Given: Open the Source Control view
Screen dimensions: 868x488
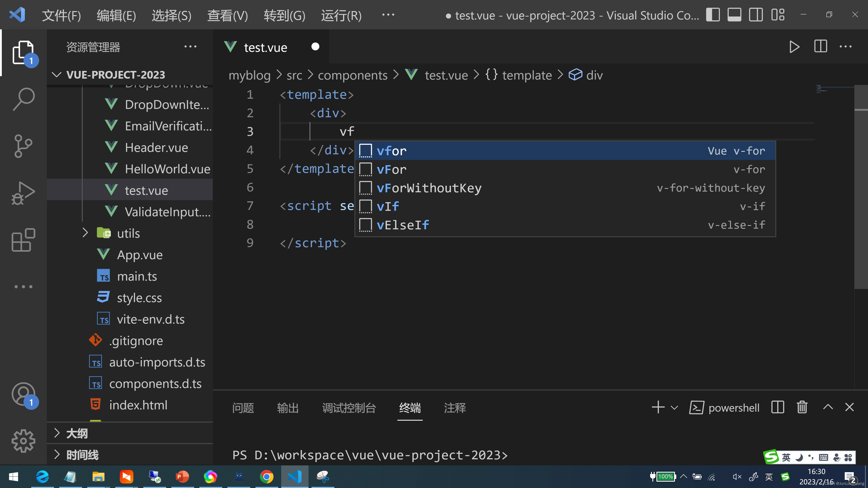Looking at the screenshot, I should click(23, 145).
